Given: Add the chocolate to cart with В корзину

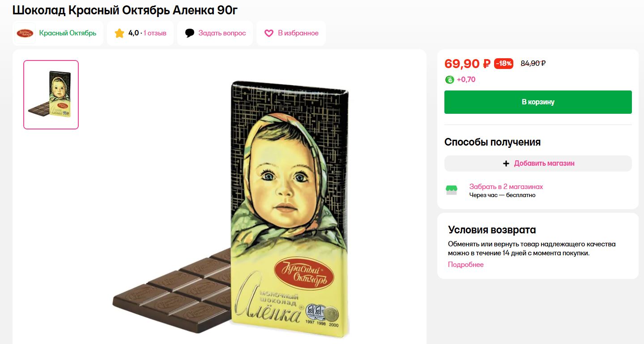Looking at the screenshot, I should 538,102.
